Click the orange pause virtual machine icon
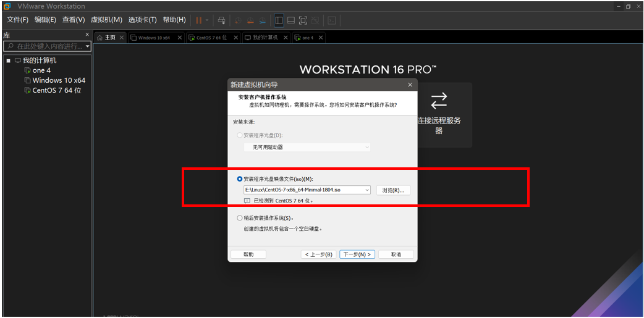644x318 pixels. 199,20
